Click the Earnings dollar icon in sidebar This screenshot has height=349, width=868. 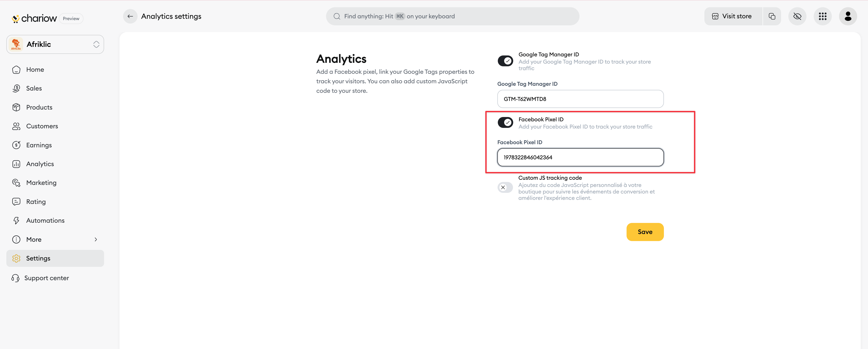16,145
